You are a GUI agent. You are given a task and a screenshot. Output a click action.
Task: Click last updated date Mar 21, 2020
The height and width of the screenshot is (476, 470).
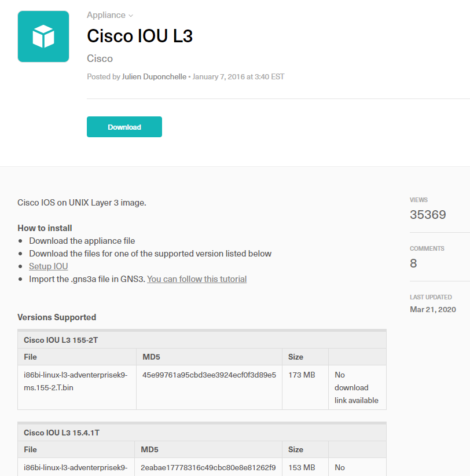tap(433, 309)
